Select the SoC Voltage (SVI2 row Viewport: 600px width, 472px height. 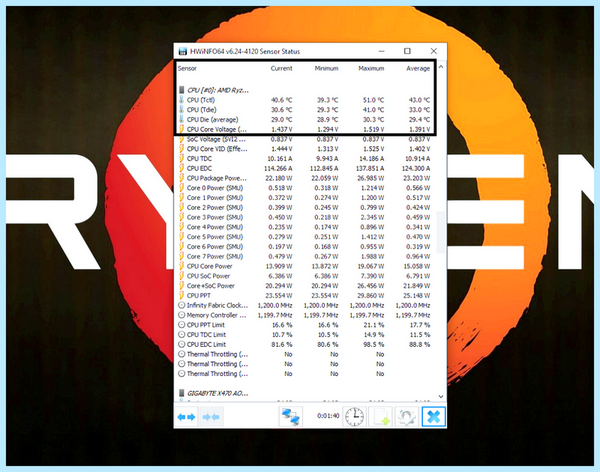[x=305, y=139]
